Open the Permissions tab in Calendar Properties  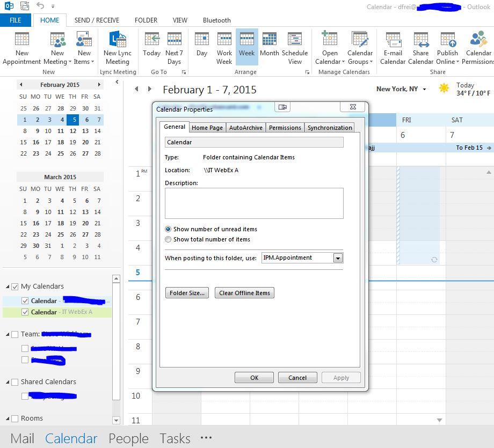point(285,128)
